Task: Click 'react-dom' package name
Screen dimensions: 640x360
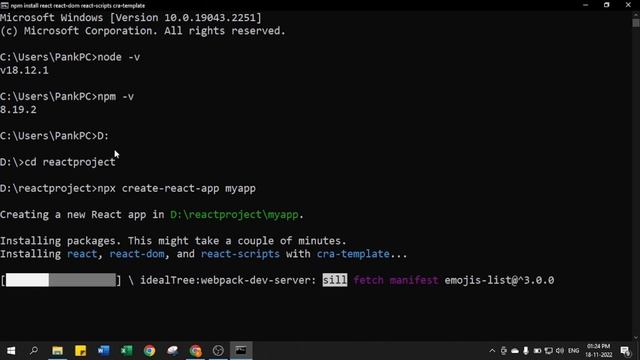Action: pyautogui.click(x=137, y=254)
